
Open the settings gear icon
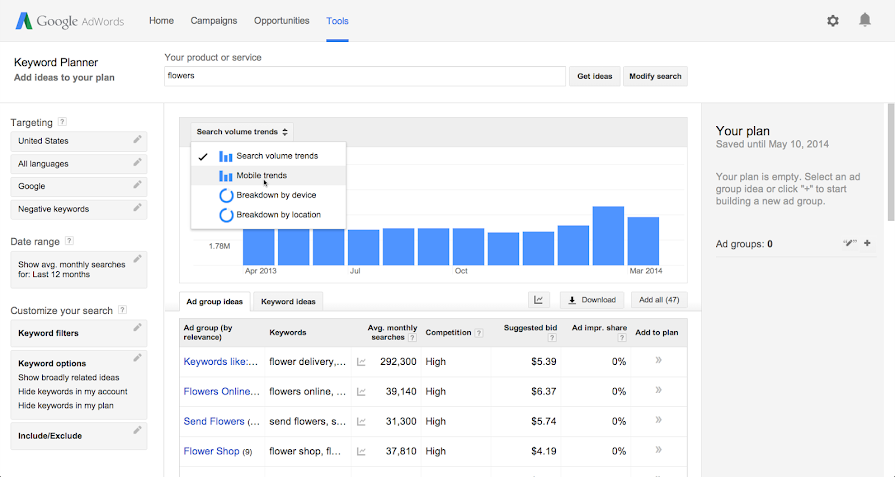(x=833, y=20)
